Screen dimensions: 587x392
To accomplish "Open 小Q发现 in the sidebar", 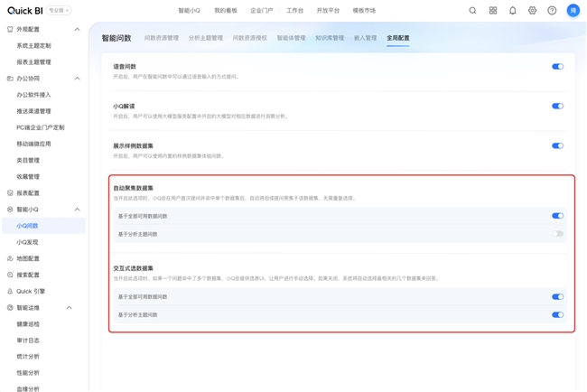I will click(x=27, y=242).
